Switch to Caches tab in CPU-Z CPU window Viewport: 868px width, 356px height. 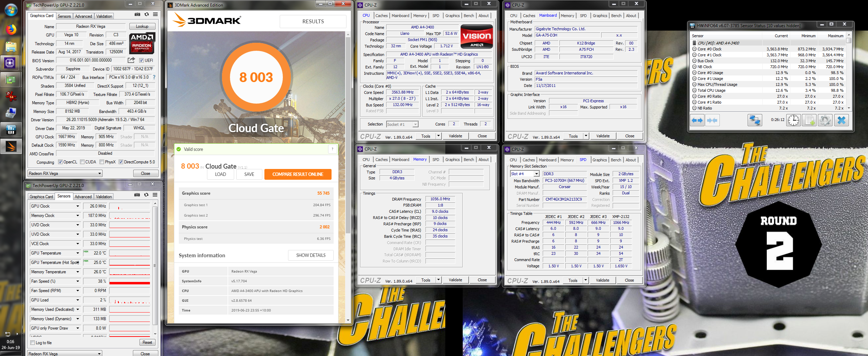click(x=381, y=16)
